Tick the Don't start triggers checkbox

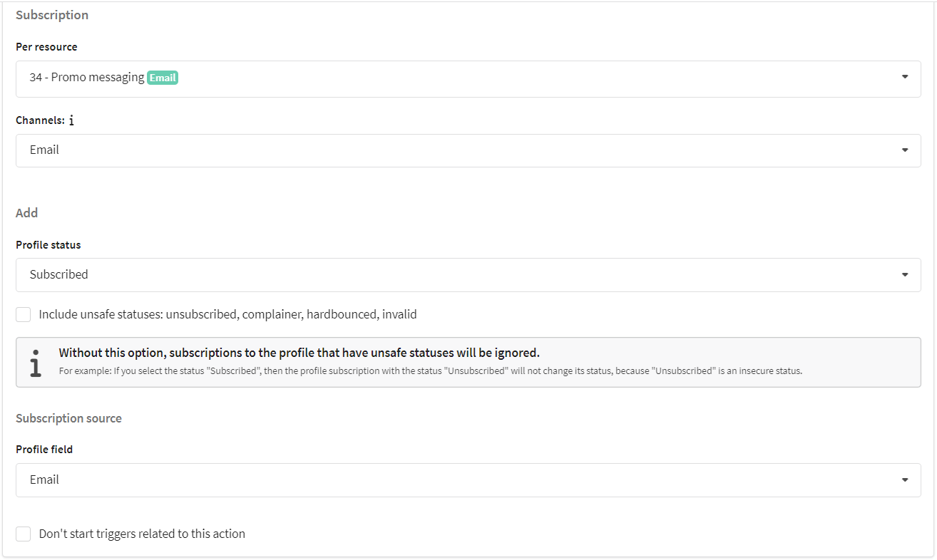(x=24, y=534)
